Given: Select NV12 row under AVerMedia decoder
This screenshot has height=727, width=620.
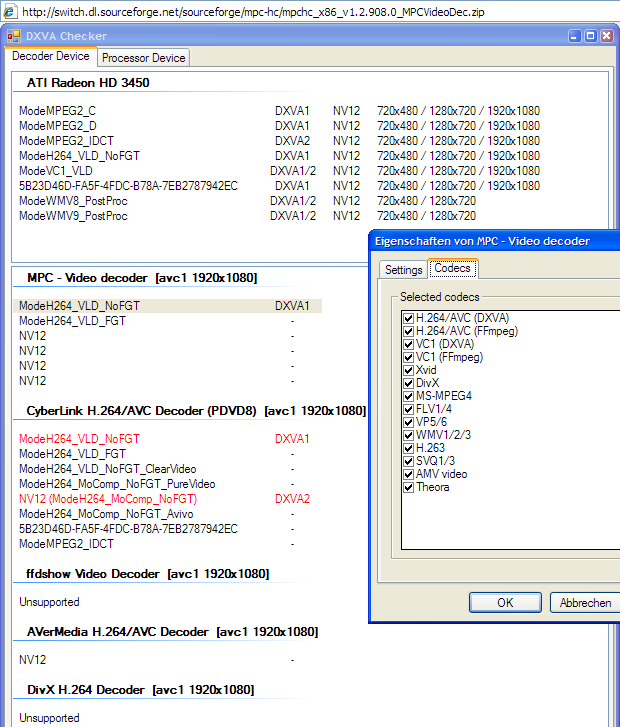Looking at the screenshot, I should [158, 660].
